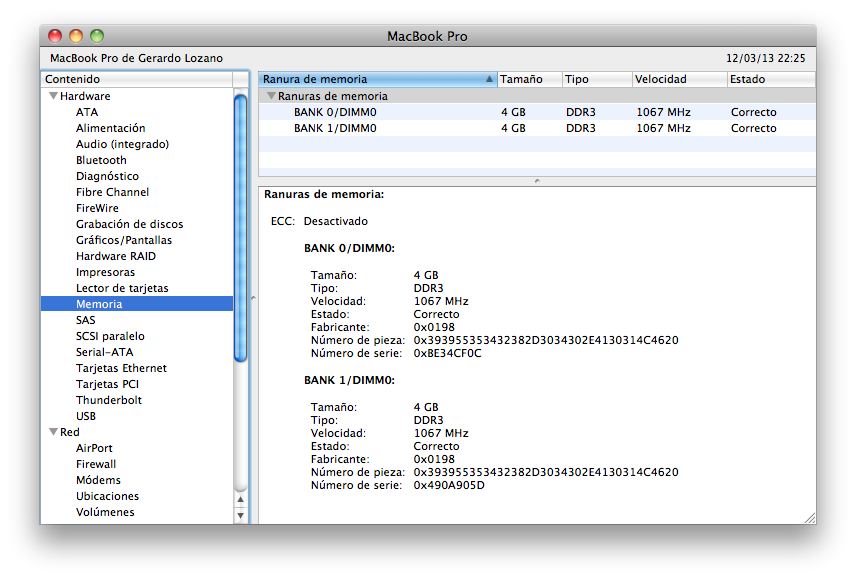856x579 pixels.
Task: Click the sidebar scroll down arrow
Action: 240,516
